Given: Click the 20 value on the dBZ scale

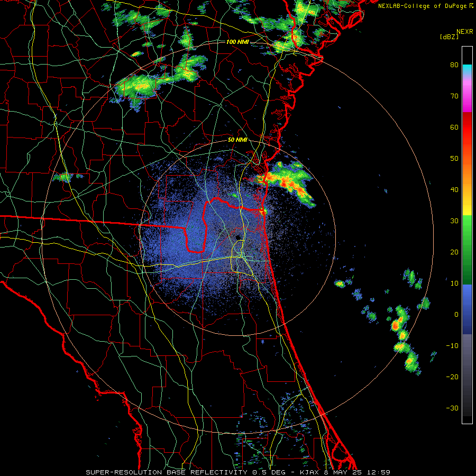Looking at the screenshot, I should point(454,252).
